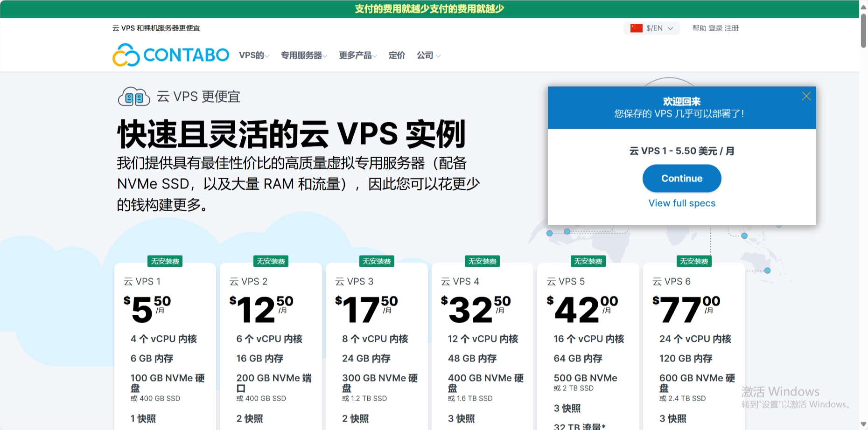Open the View full specs link

[681, 203]
